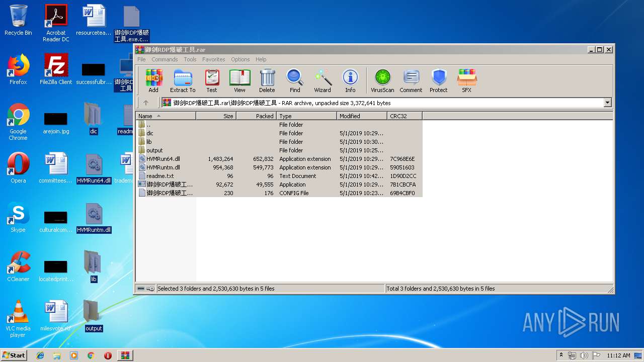Select the dic folder on desktop

[94, 119]
